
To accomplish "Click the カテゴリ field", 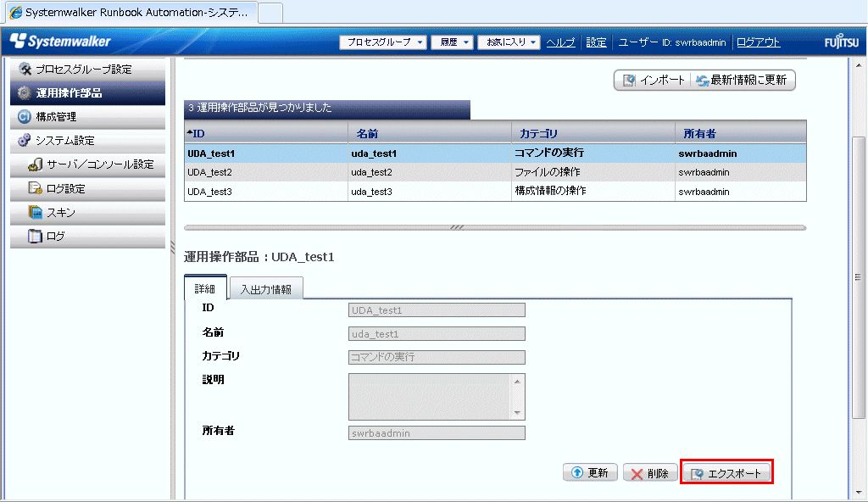I will tap(437, 357).
